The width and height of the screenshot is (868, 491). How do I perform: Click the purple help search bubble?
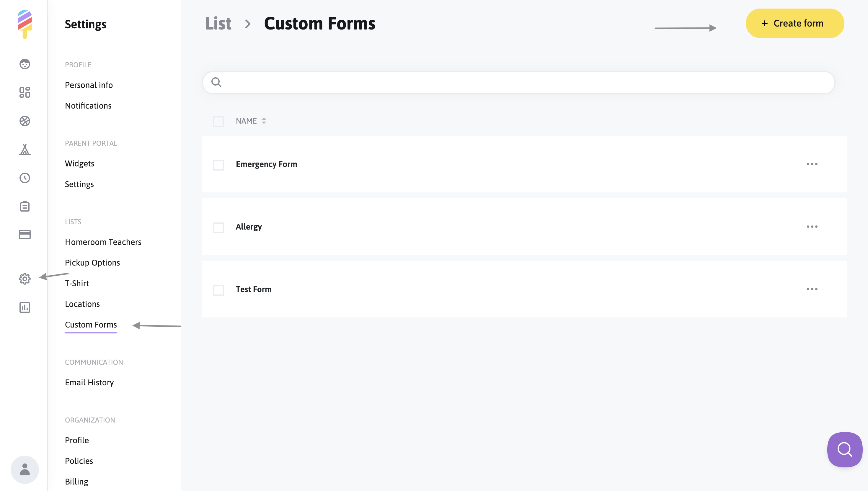click(x=844, y=449)
